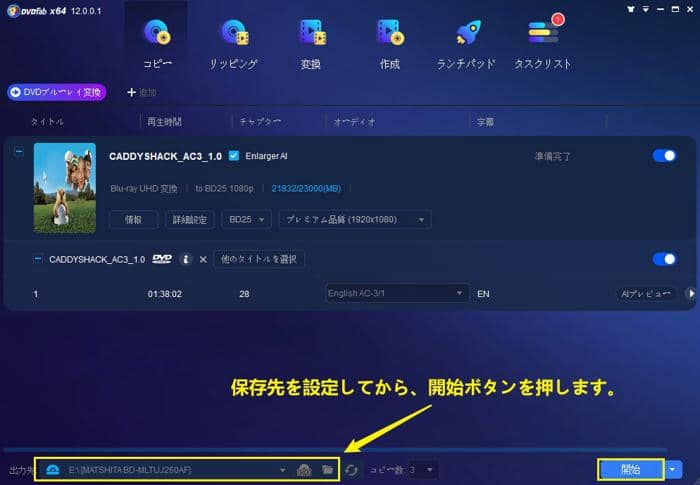
Task: Toggle the source row switch off
Action: (x=664, y=259)
